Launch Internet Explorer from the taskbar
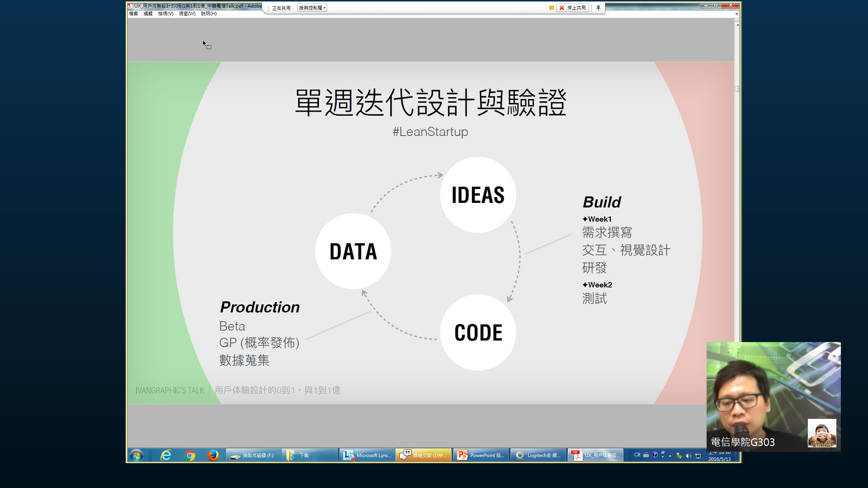 (166, 455)
